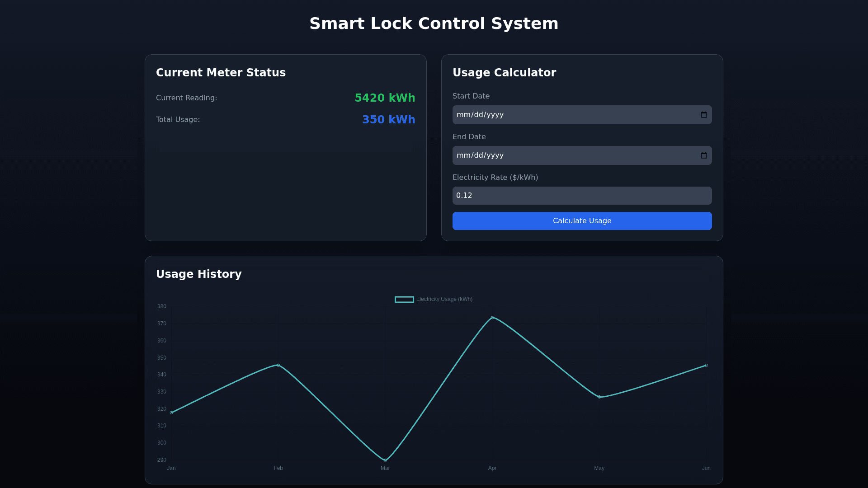Click the Current Meter Status heading
Screen dimensions: 868x488
point(221,73)
